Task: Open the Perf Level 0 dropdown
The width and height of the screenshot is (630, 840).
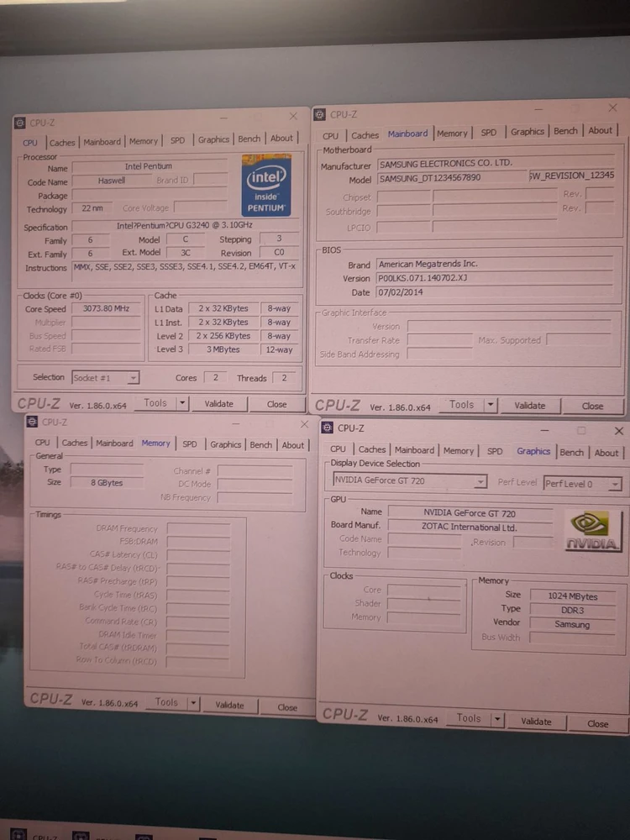Action: click(x=583, y=484)
